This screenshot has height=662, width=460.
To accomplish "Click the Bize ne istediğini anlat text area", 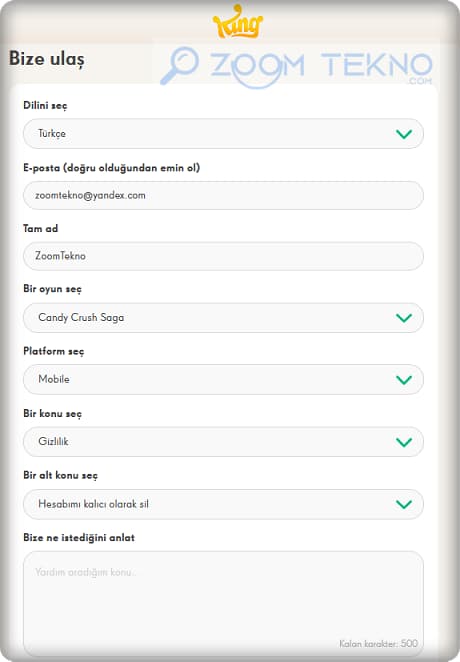I will point(223,604).
